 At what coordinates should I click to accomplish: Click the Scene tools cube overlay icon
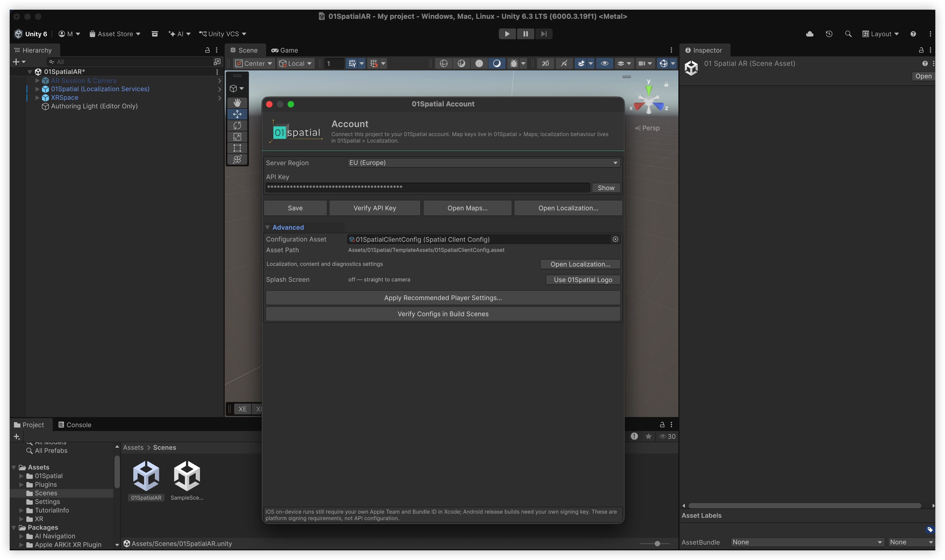(x=237, y=88)
